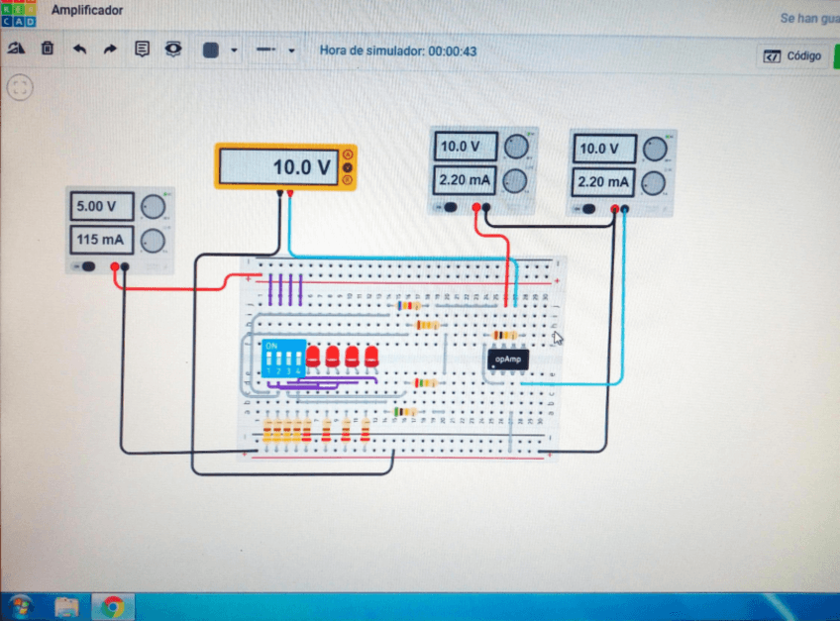Open the notes tool icon
The image size is (840, 621).
click(142, 49)
